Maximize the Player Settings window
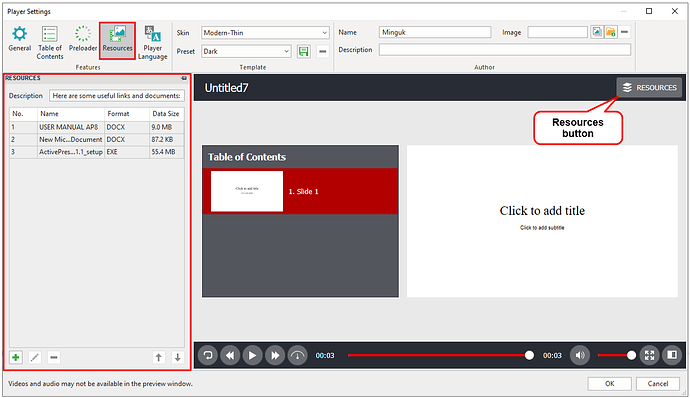Screen dimensions: 690x398 click(x=649, y=11)
